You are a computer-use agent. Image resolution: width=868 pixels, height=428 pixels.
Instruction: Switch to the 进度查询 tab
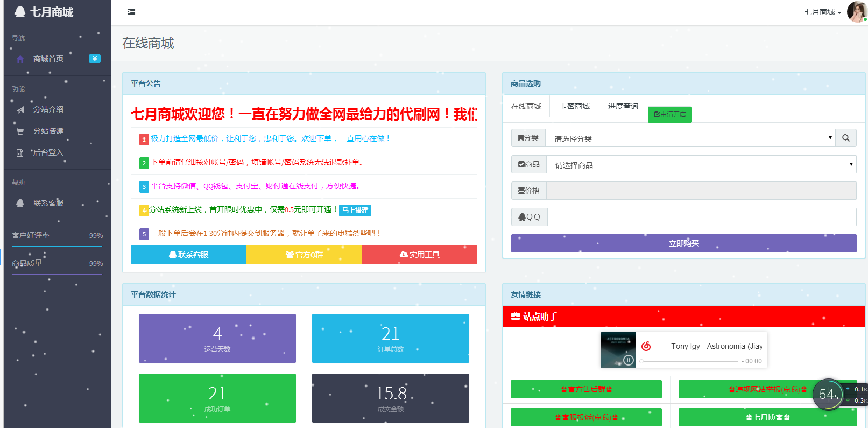pyautogui.click(x=623, y=106)
